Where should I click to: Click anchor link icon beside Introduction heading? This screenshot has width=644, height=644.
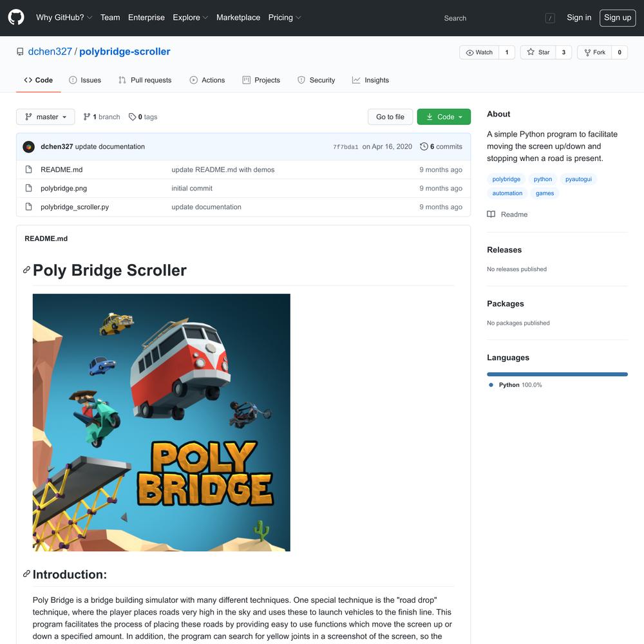(x=26, y=574)
